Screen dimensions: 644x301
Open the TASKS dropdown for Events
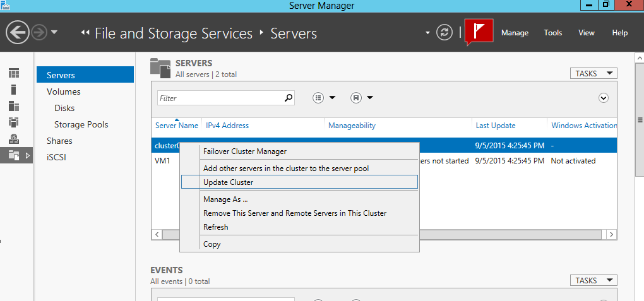pos(593,280)
